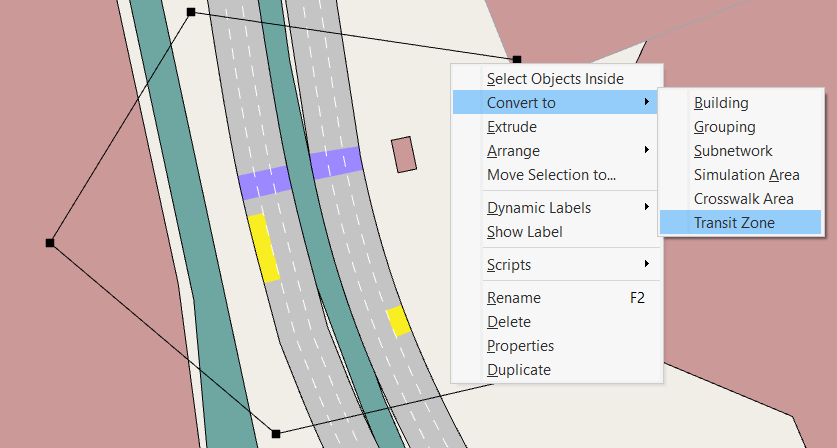Image resolution: width=837 pixels, height=448 pixels.
Task: Select Show Label menu entry
Action: [x=524, y=232]
